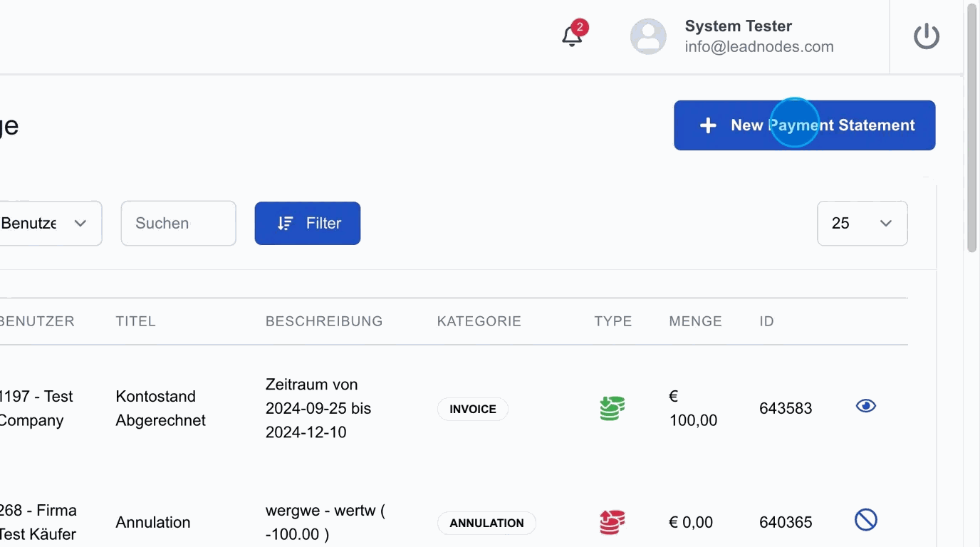Click the wergwe - wertw description
The image size is (980, 547).
325,522
